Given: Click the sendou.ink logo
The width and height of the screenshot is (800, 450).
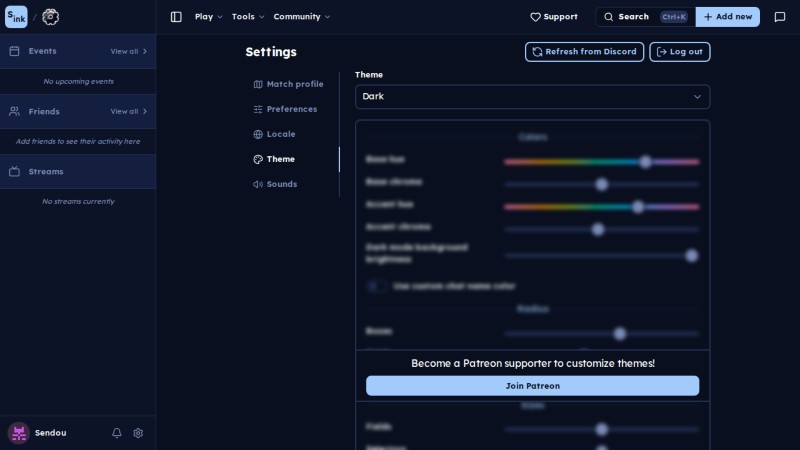Looking at the screenshot, I should [x=16, y=17].
